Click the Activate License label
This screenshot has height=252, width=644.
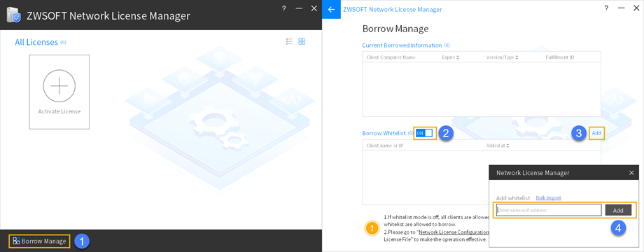point(59,111)
